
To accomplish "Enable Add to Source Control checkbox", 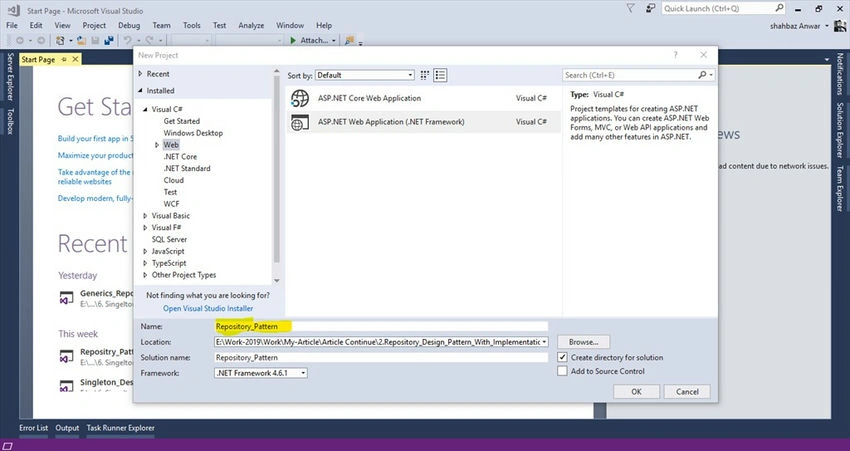I will tap(562, 371).
